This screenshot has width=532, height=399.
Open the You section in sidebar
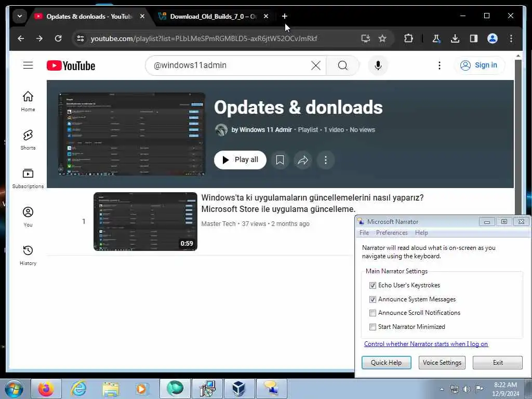tap(28, 217)
